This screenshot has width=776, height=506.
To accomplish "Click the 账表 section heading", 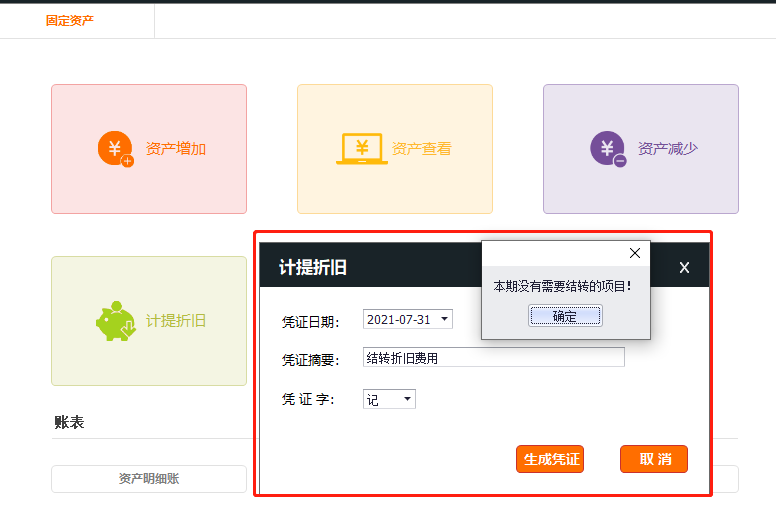I will (x=69, y=422).
